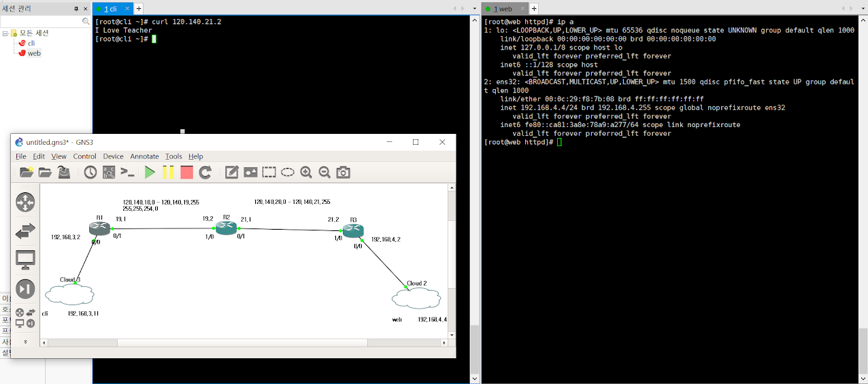
Task: Toggle show/hide interface labels icon
Action: (x=109, y=172)
